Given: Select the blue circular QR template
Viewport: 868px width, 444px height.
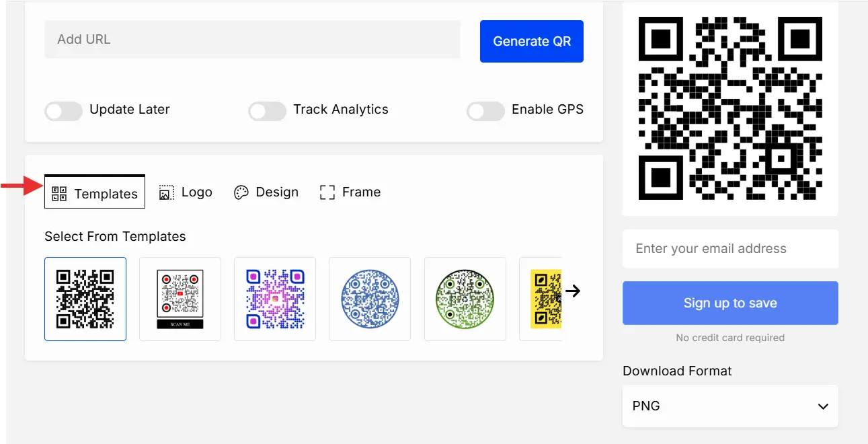Looking at the screenshot, I should (x=369, y=299).
